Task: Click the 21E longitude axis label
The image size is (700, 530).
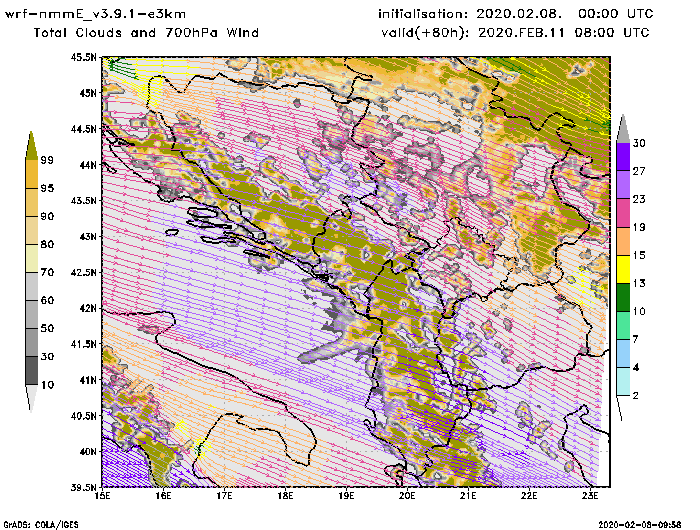Action: (x=468, y=496)
